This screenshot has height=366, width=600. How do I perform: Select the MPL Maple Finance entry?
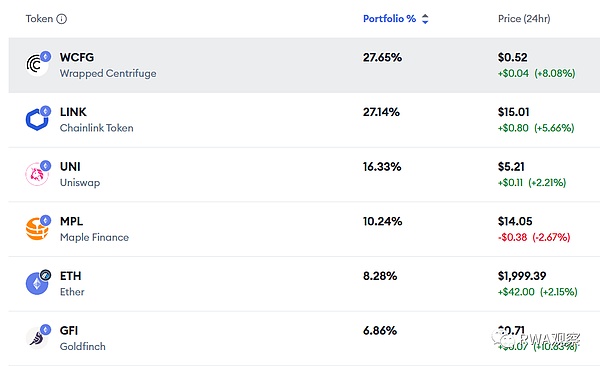(304, 229)
